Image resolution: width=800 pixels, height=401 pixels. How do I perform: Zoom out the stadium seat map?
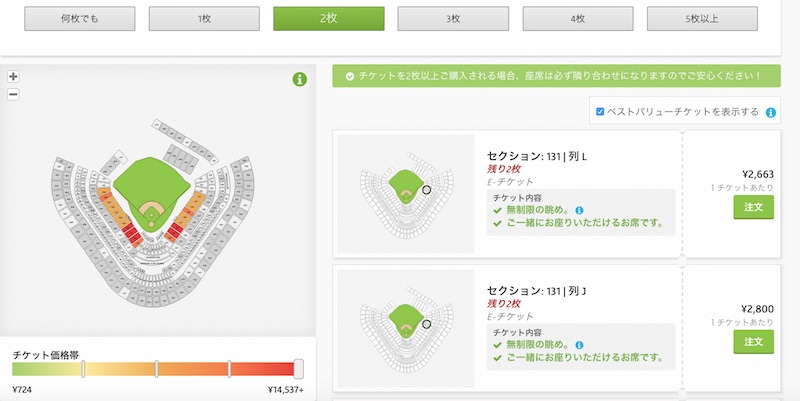point(13,94)
